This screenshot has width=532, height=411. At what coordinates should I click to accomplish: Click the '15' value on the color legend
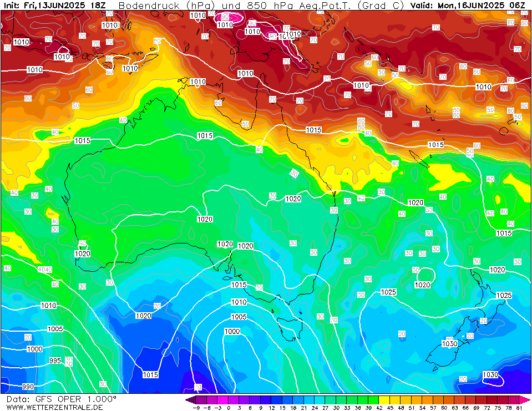(x=282, y=408)
